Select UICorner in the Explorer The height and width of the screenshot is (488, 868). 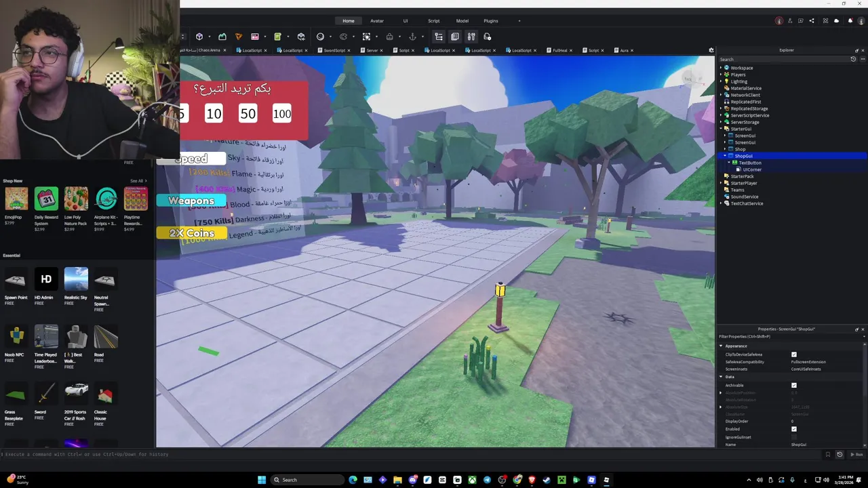point(752,169)
